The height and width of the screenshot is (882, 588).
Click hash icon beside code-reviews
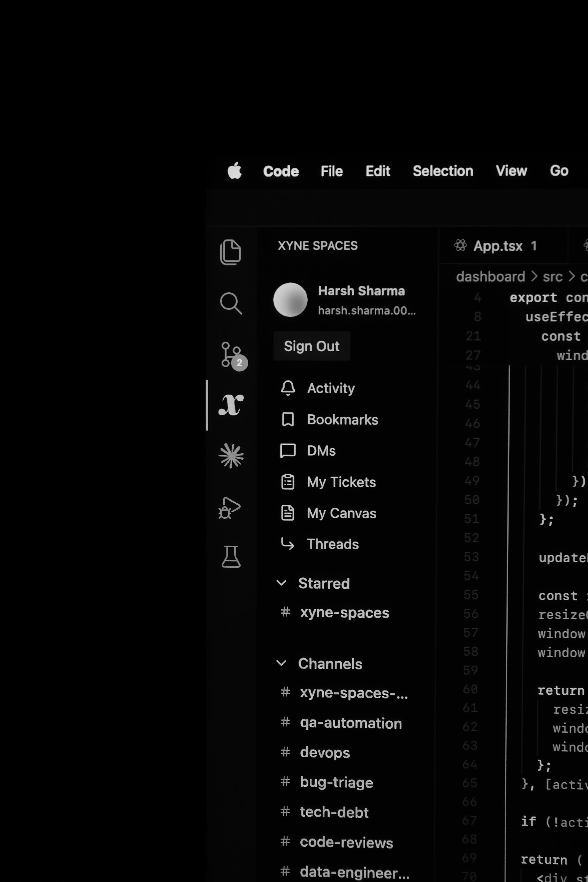click(x=285, y=842)
